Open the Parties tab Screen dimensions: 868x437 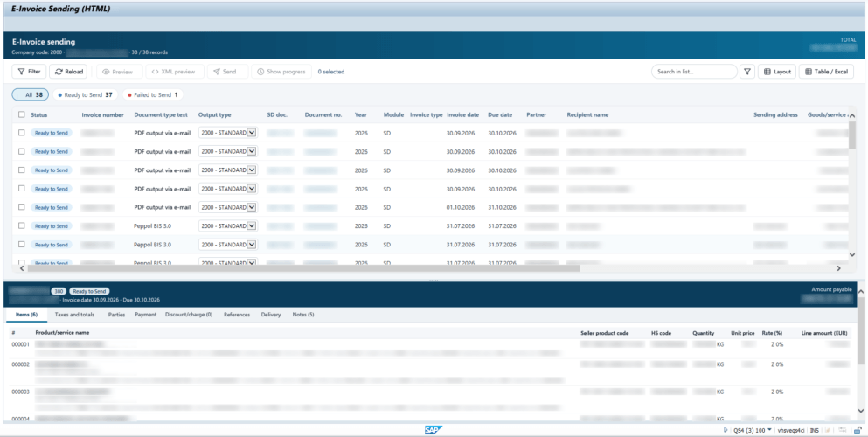pyautogui.click(x=116, y=314)
